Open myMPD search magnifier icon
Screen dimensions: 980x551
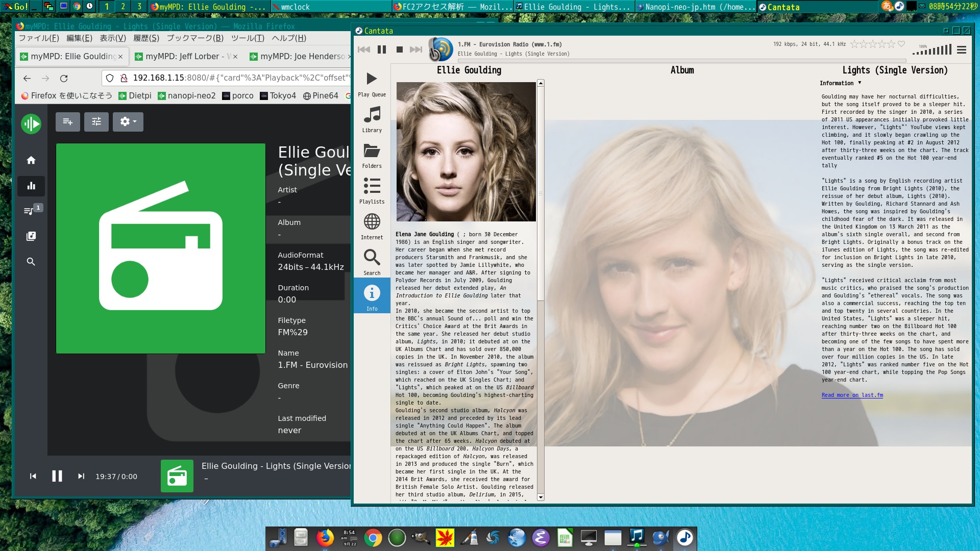pos(31,262)
